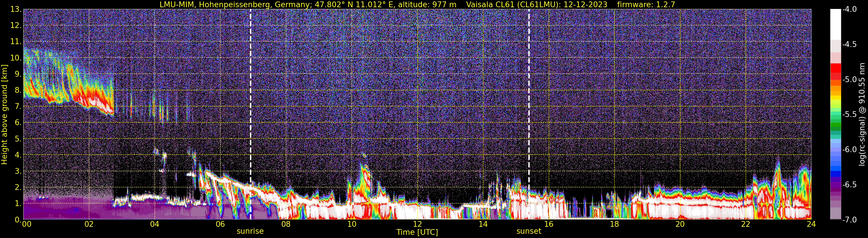Click the height tick label '2.'

[x=18, y=188]
